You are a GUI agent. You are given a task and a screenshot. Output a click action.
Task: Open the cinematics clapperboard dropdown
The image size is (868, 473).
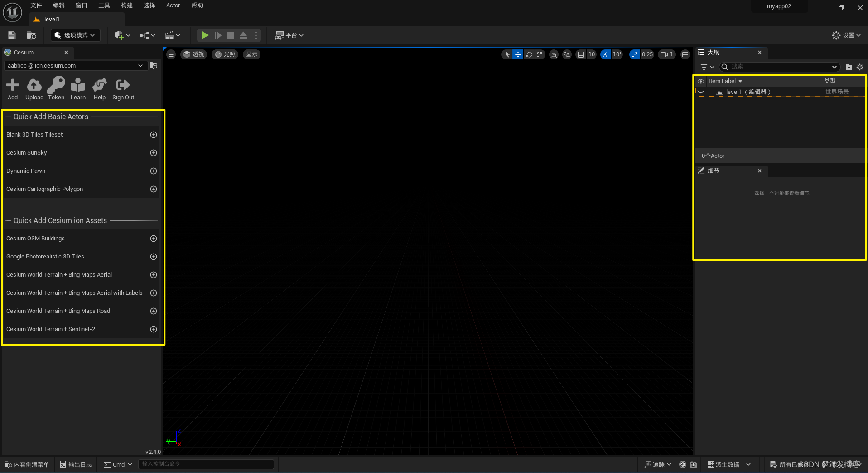[173, 35]
